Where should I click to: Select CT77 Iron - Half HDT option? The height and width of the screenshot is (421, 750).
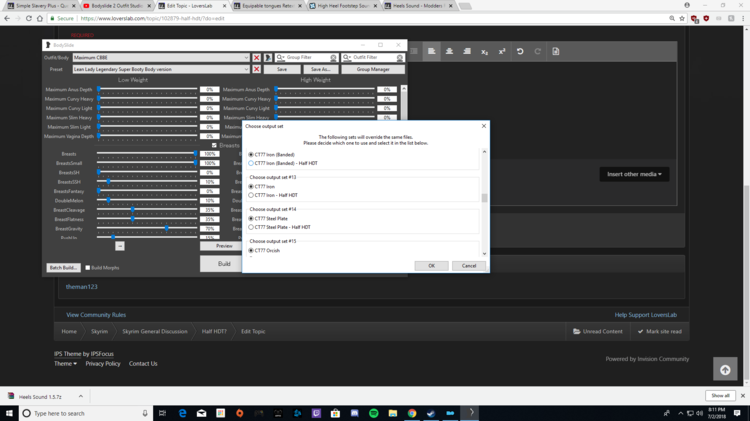point(251,195)
